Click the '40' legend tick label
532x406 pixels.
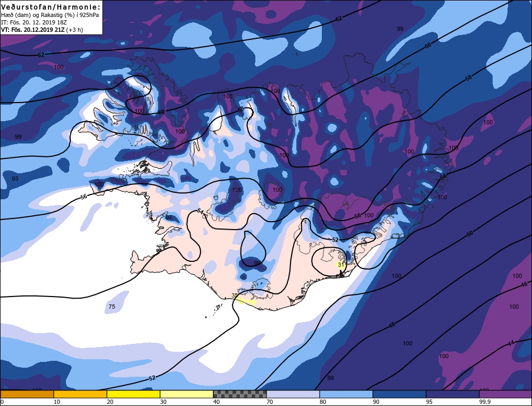[217, 402]
